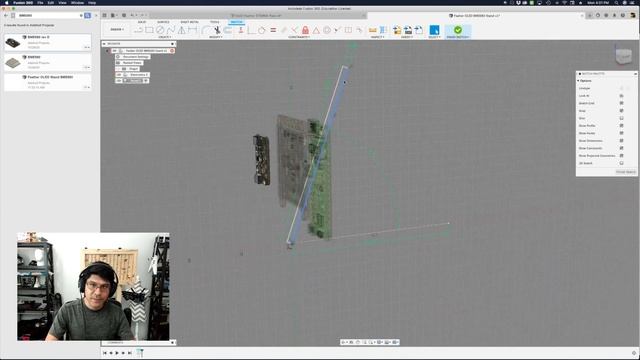The width and height of the screenshot is (640, 360).
Task: Toggle the Show Points checkbox
Action: click(621, 133)
